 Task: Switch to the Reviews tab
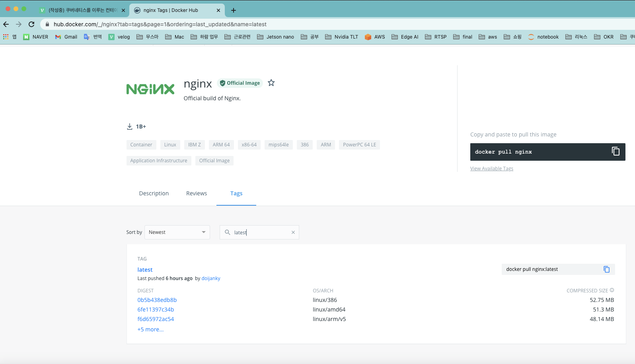(197, 193)
